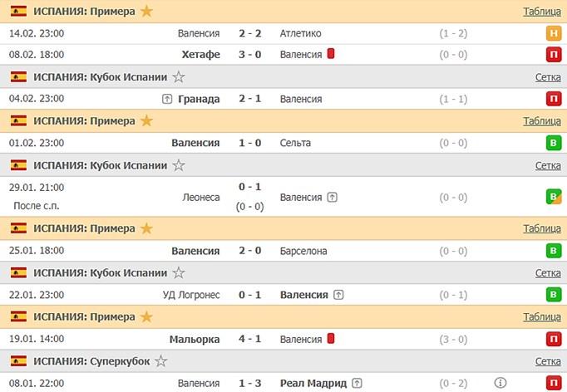The image size is (567, 392).
Task: Click the Spain flag beside Суперкубок
Action: tap(18, 361)
